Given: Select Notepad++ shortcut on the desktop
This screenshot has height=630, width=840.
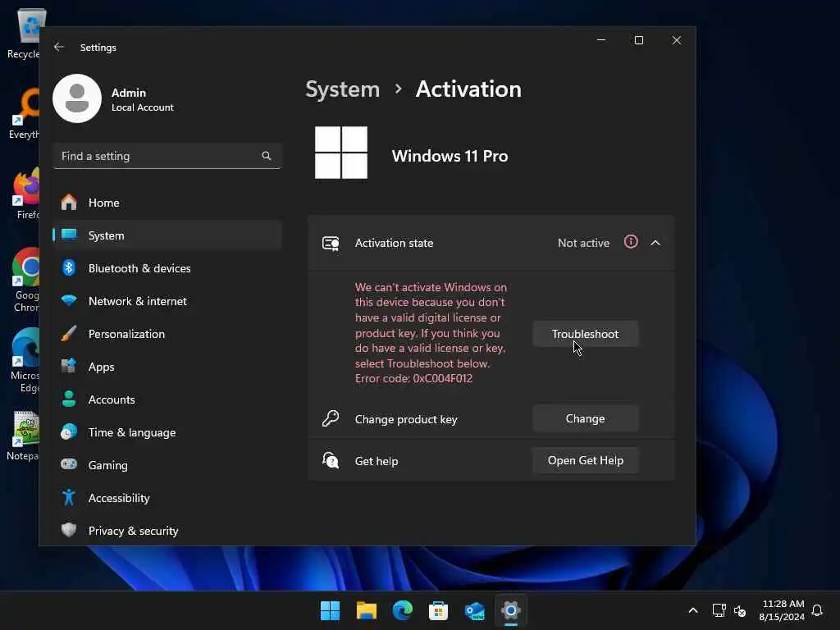Looking at the screenshot, I should pyautogui.click(x=24, y=436).
